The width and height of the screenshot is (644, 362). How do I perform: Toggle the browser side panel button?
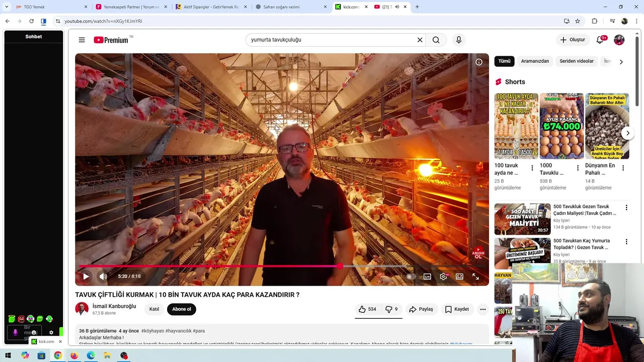(x=44, y=21)
